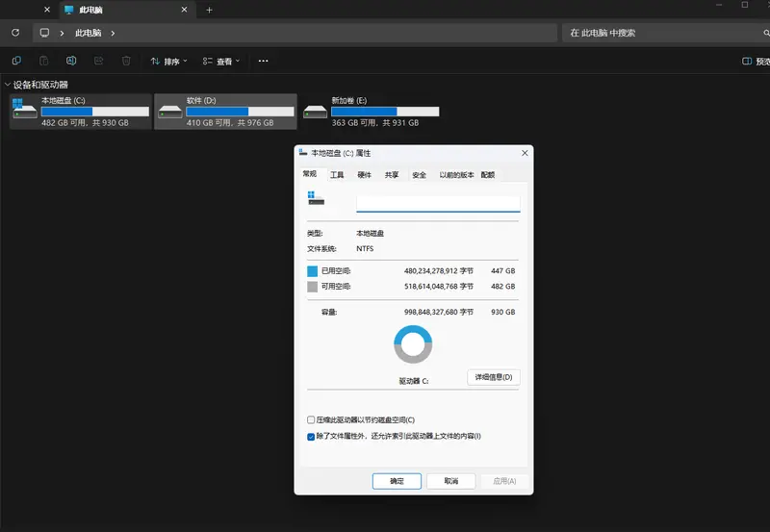Click the NTFS file system text

(365, 249)
